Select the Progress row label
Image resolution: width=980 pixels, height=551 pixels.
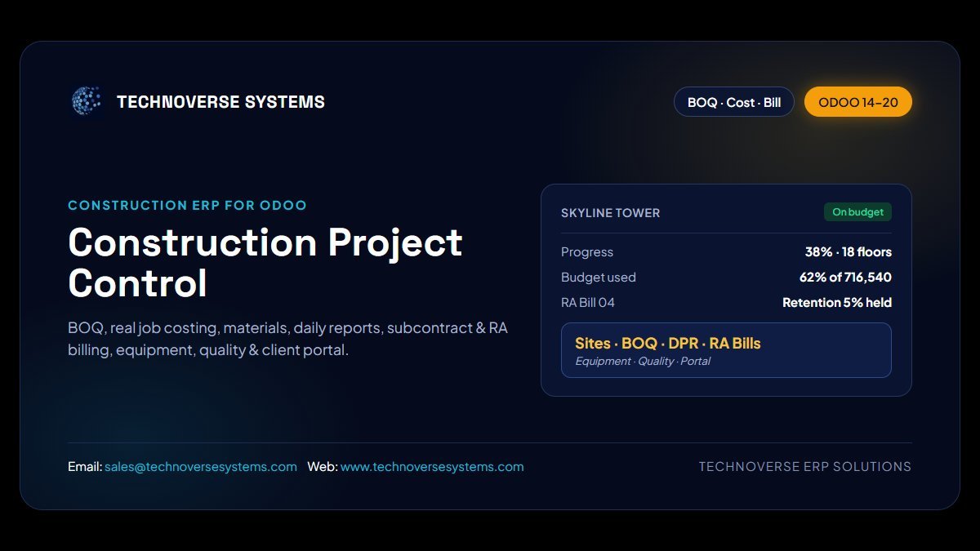pos(587,252)
